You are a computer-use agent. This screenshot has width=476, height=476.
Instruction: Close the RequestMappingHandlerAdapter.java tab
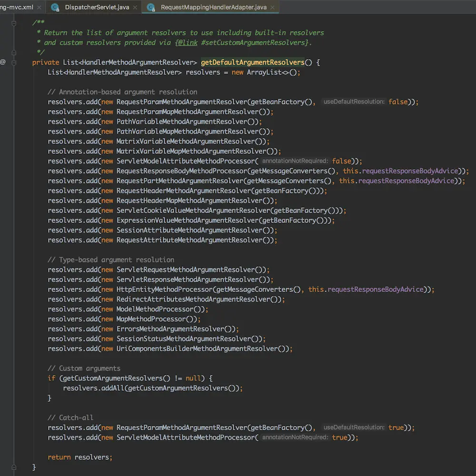point(273,7)
